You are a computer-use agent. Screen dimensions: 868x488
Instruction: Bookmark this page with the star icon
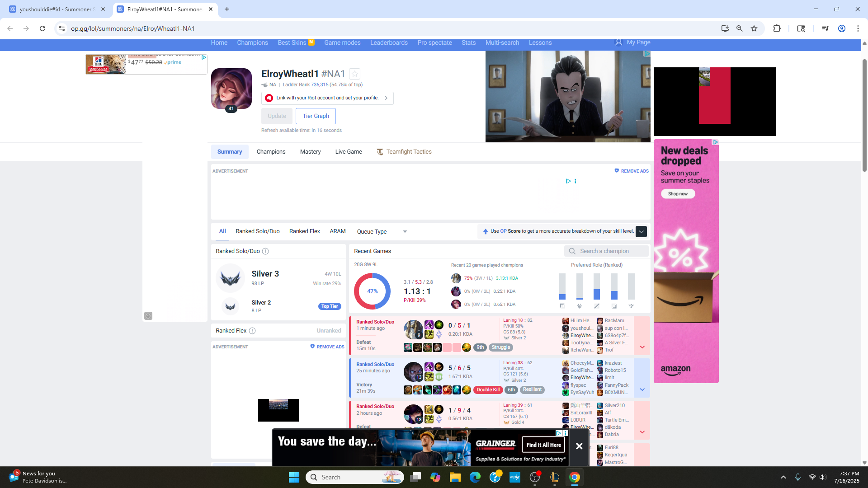pos(754,28)
